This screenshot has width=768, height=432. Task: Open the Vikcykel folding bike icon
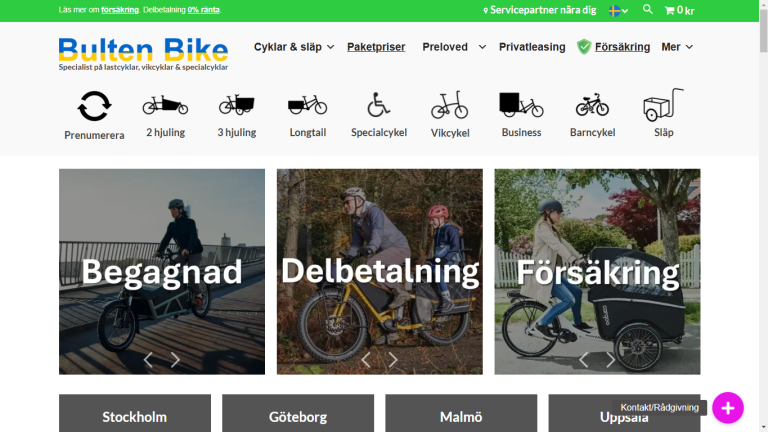click(450, 104)
